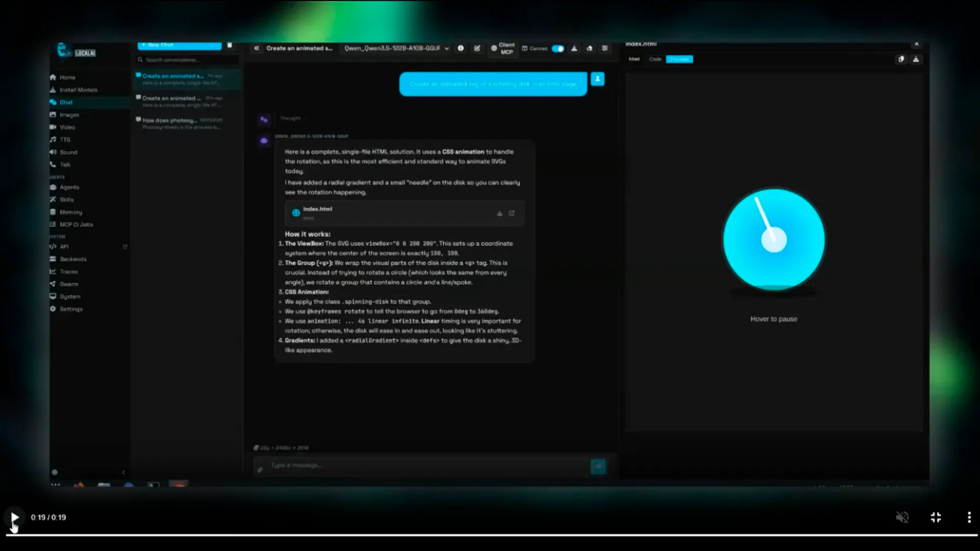Play the video with the play button

(x=15, y=517)
